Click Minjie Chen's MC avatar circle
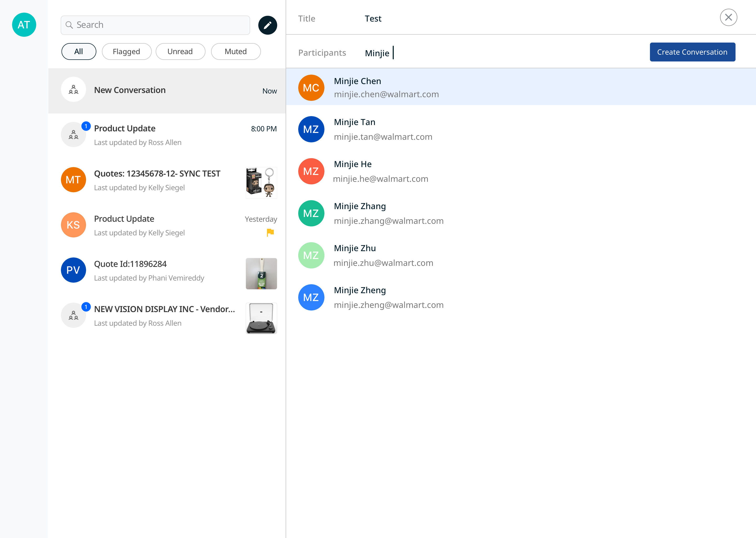 [x=311, y=87]
